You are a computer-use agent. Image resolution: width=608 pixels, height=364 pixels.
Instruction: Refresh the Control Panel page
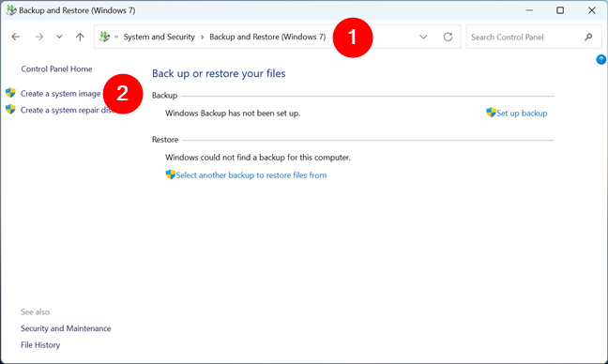pyautogui.click(x=448, y=37)
